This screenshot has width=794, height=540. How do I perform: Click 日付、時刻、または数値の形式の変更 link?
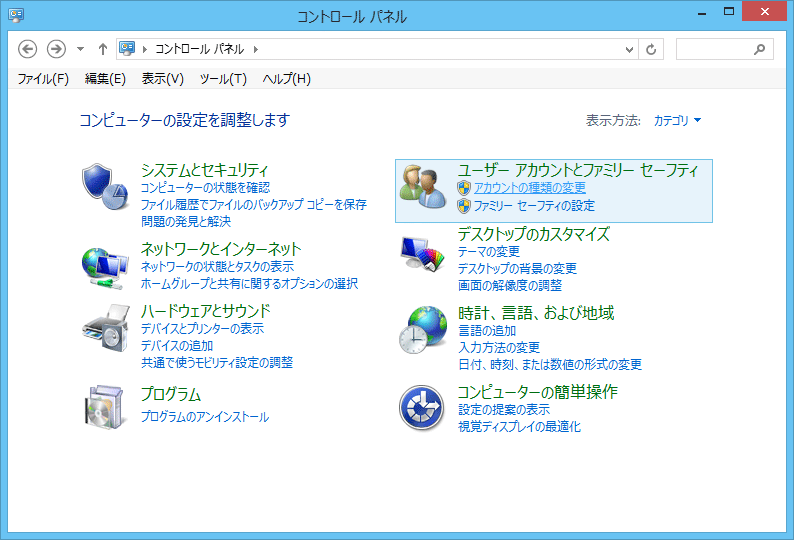(x=550, y=365)
